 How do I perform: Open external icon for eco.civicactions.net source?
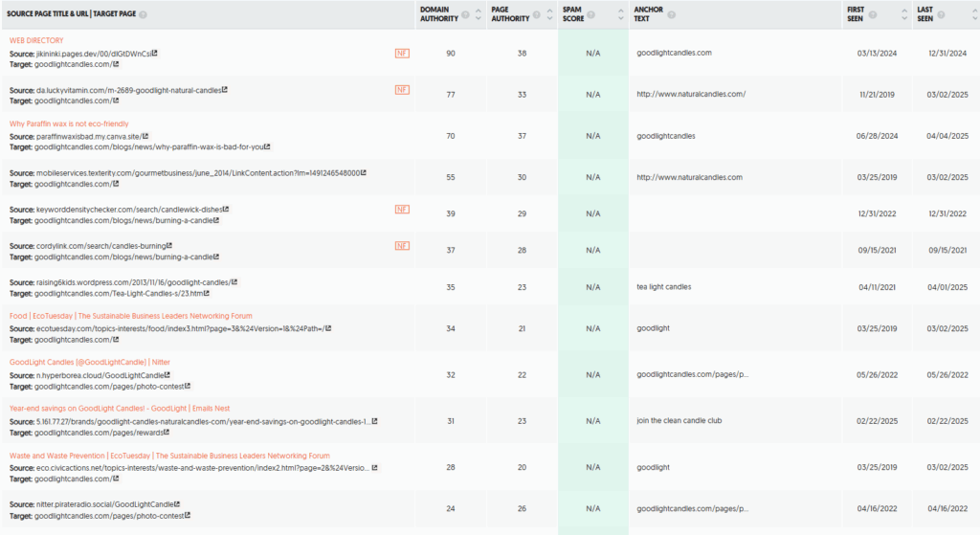374,467
